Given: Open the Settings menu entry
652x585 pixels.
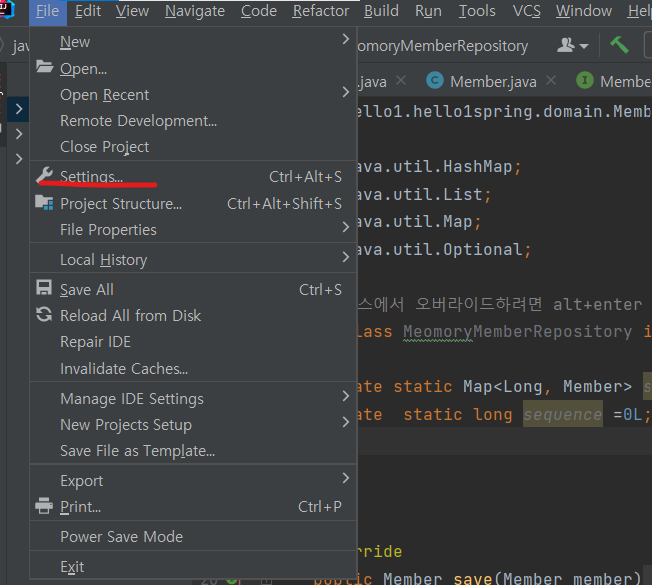Looking at the screenshot, I should click(x=193, y=177).
